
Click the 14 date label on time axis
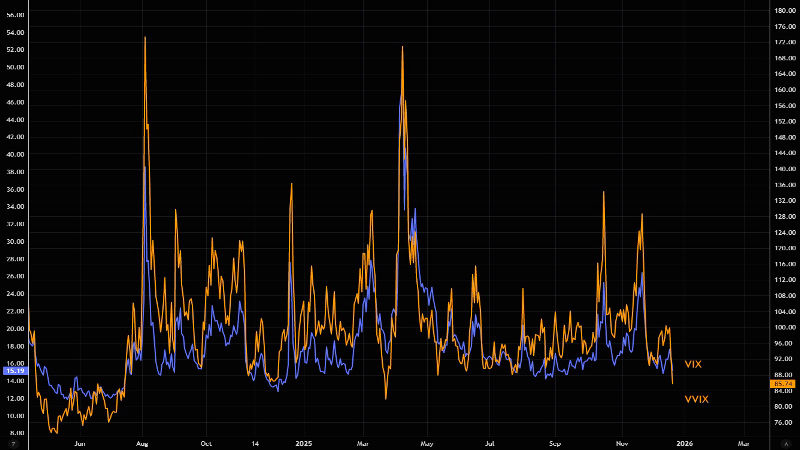(x=254, y=441)
